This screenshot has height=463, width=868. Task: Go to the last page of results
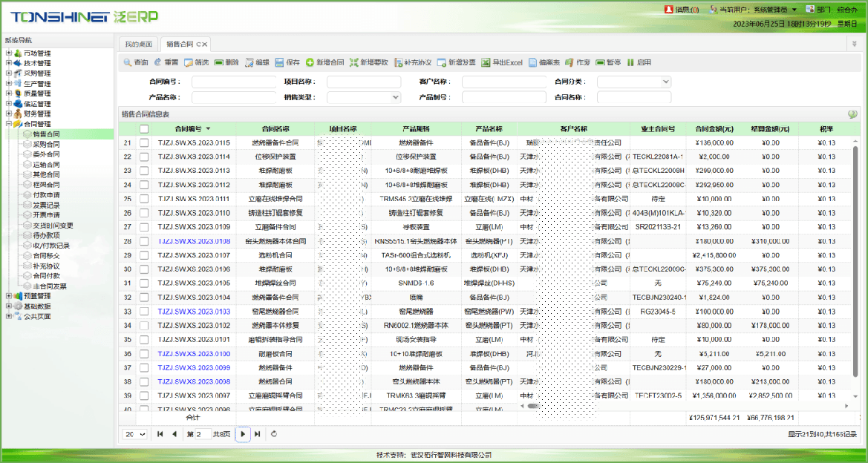257,434
